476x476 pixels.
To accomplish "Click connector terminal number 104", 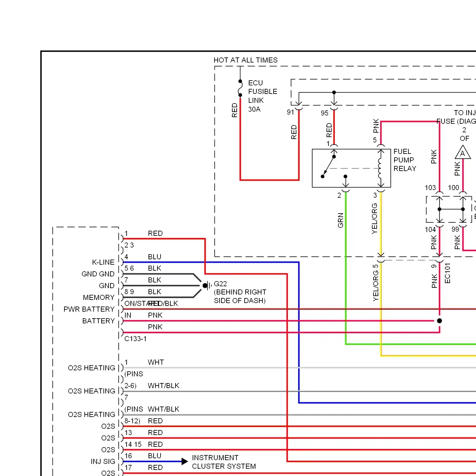I will click(x=430, y=229).
